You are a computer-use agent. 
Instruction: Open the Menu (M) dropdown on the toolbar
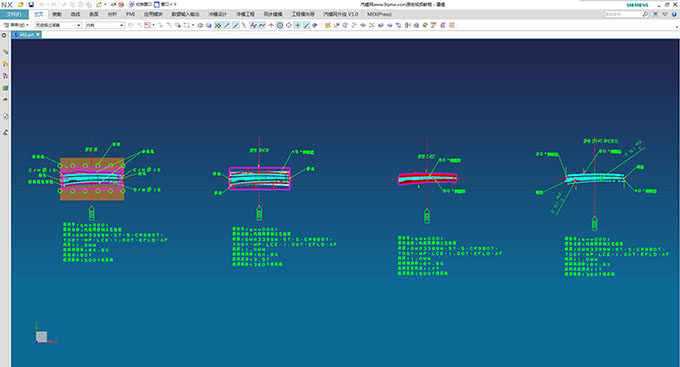coord(16,25)
